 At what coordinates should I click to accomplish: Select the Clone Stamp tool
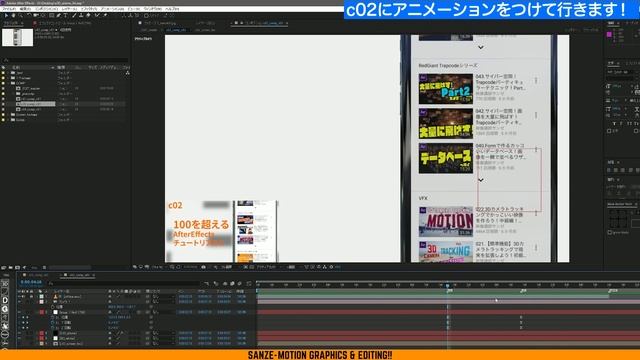click(x=81, y=16)
